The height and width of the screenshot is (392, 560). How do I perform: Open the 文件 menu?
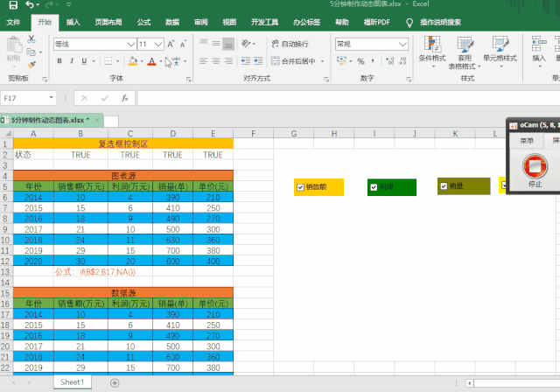[x=13, y=22]
